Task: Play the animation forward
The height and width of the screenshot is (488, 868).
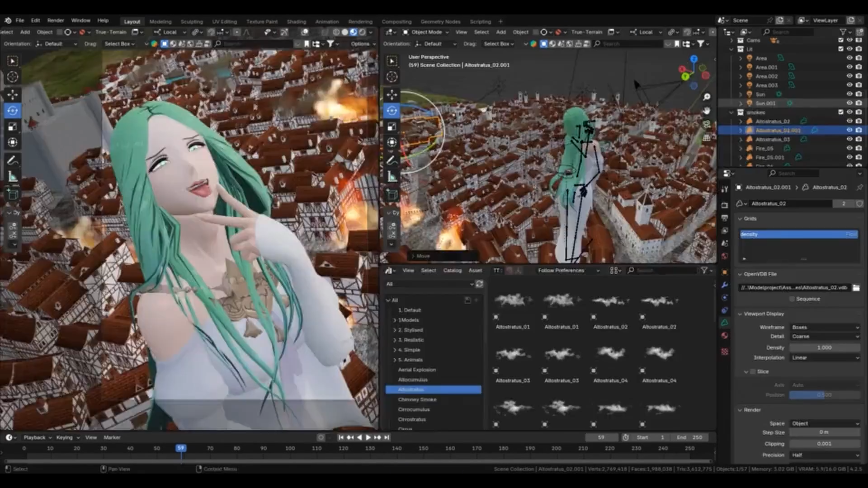Action: point(368,437)
